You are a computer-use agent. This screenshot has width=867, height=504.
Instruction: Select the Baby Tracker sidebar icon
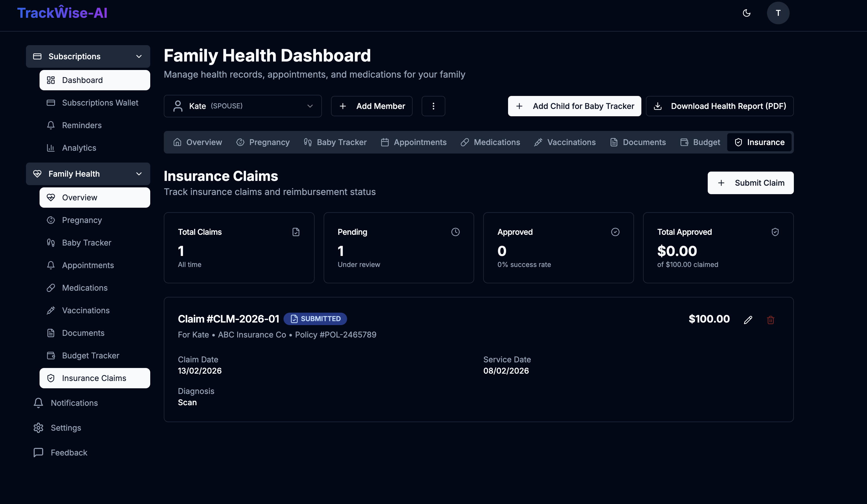click(51, 242)
